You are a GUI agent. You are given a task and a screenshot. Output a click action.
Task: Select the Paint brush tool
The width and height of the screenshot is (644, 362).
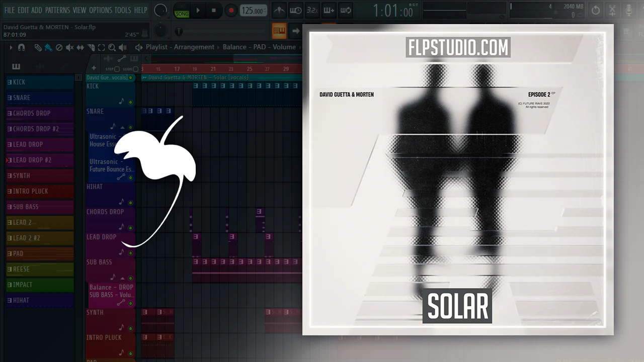tap(48, 47)
